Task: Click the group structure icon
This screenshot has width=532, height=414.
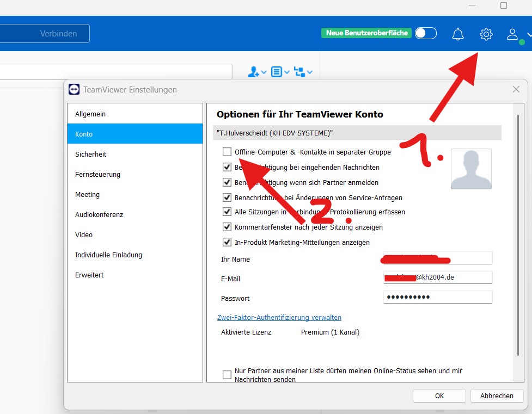Action: pos(299,72)
